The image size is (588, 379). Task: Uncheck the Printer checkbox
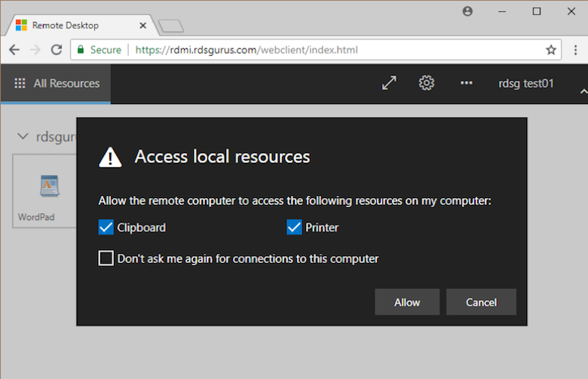coord(294,228)
